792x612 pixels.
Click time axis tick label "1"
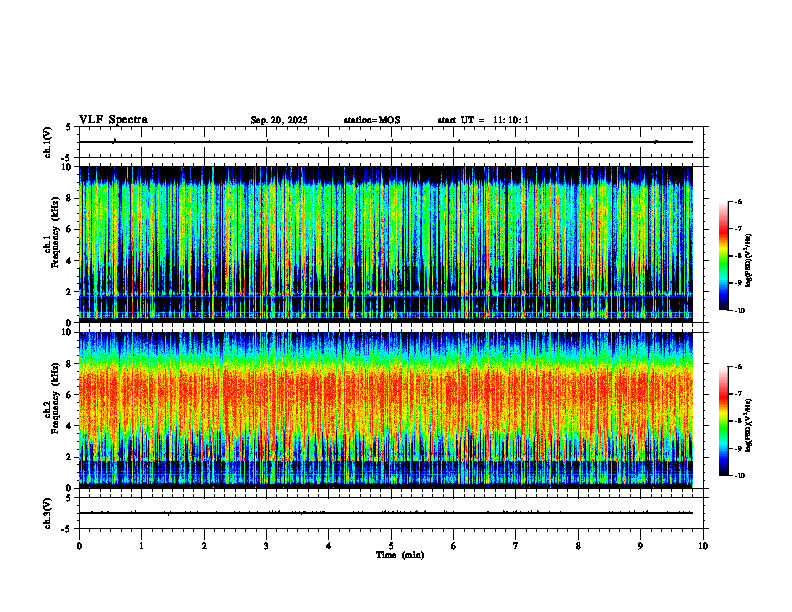142,546
